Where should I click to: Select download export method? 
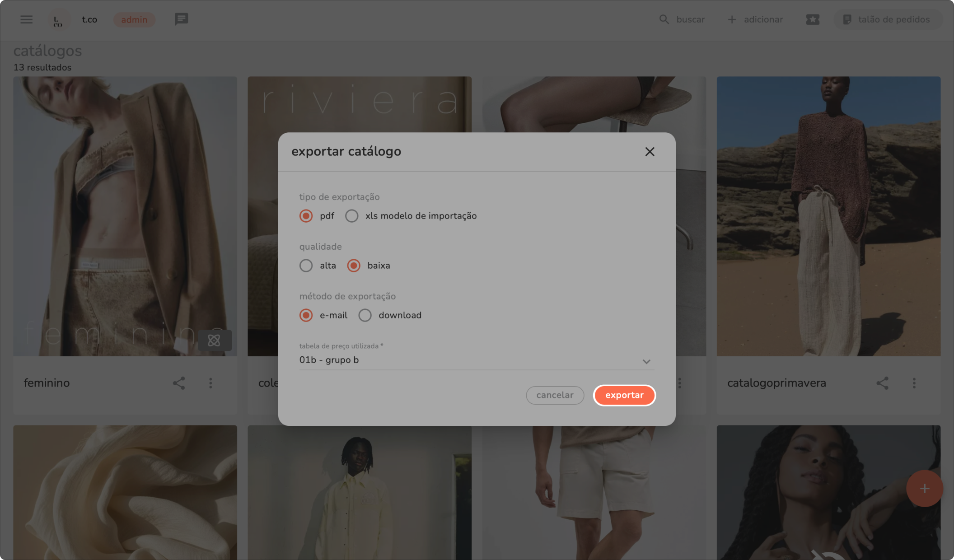click(365, 315)
